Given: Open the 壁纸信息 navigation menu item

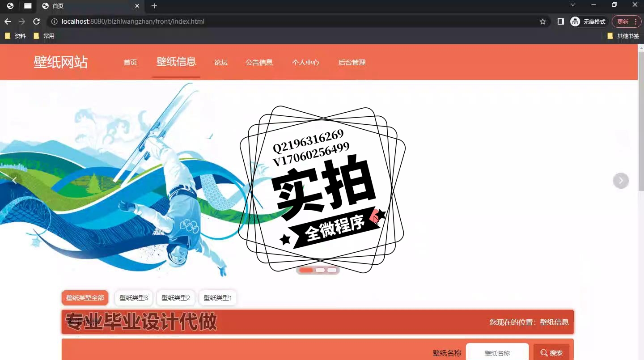Looking at the screenshot, I should coord(176,62).
